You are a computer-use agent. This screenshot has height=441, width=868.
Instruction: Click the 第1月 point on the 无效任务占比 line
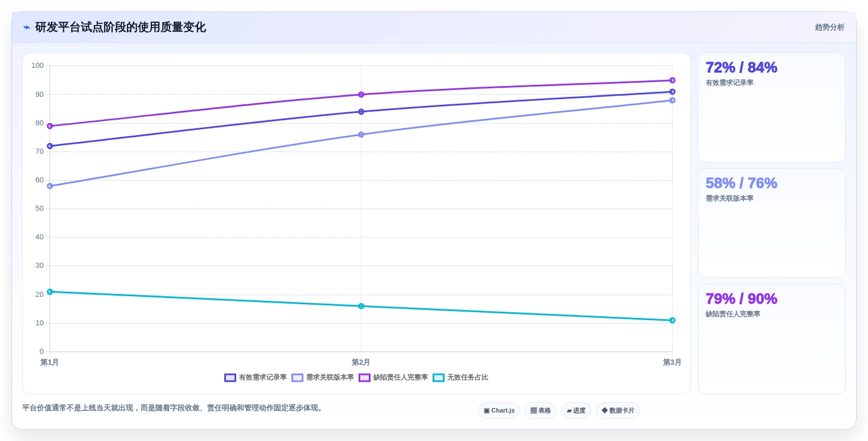tap(50, 292)
